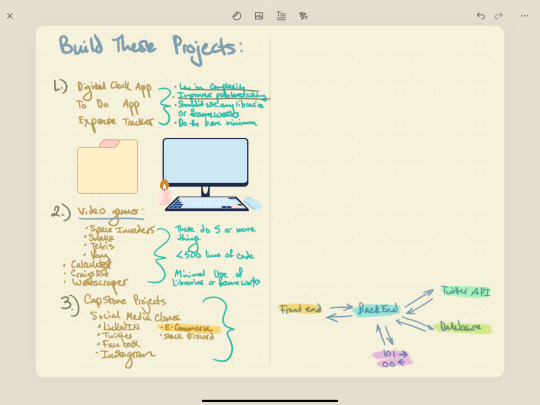The image size is (540, 405).
Task: Tap the 'Capstone Projects' heading
Action: (x=125, y=301)
